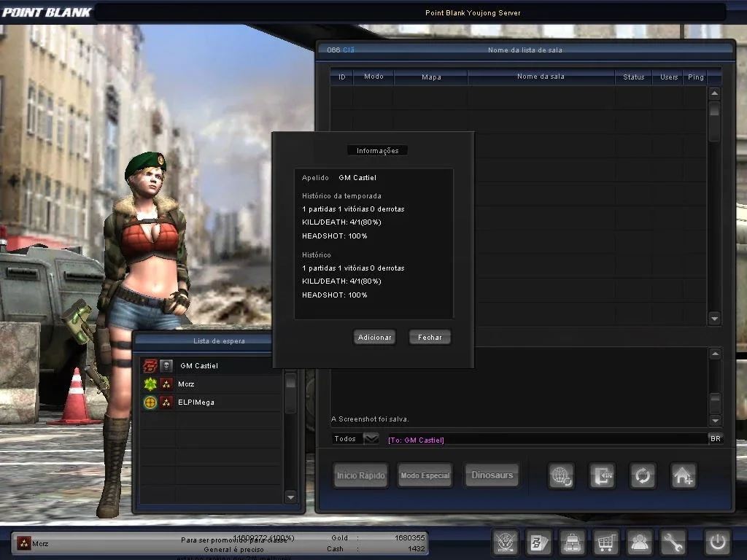The image size is (747, 560).
Task: Click the Clã label in panel header
Action: pyautogui.click(x=348, y=50)
